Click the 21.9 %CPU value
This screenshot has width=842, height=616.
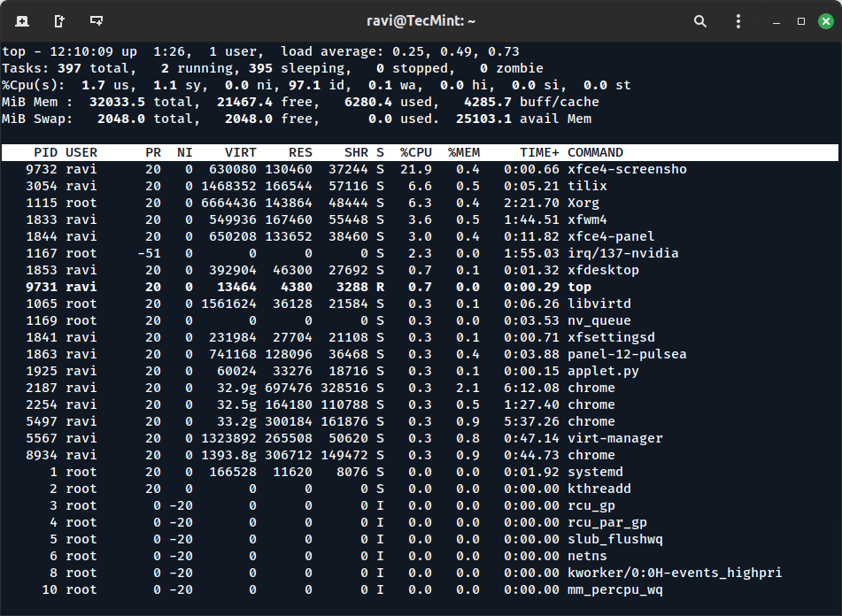tap(415, 169)
